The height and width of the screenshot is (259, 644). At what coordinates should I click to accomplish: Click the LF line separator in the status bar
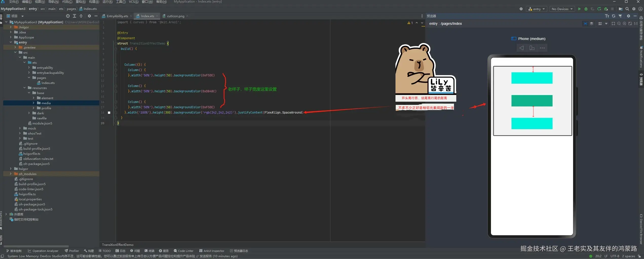point(606,256)
